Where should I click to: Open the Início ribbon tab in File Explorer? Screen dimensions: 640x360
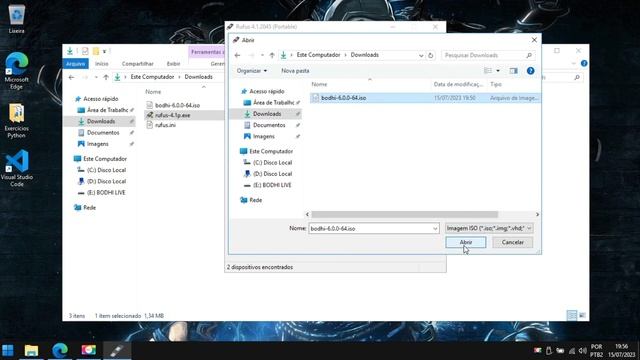point(102,64)
